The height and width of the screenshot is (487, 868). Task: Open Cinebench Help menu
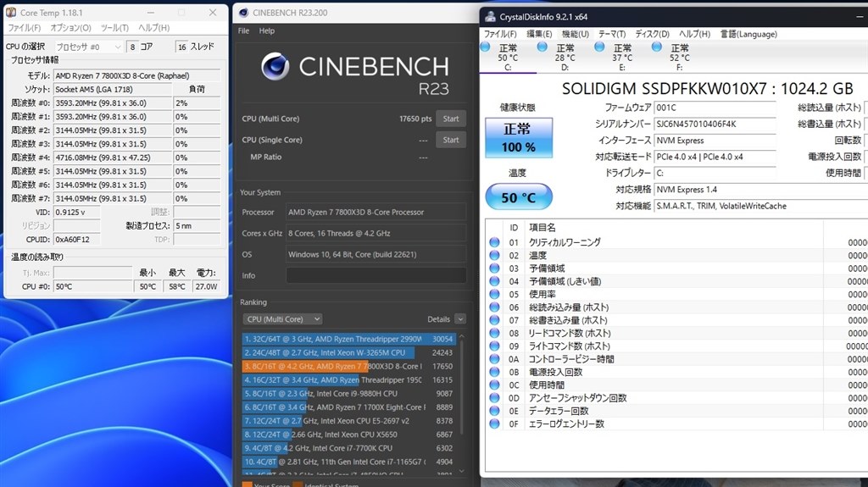click(267, 31)
